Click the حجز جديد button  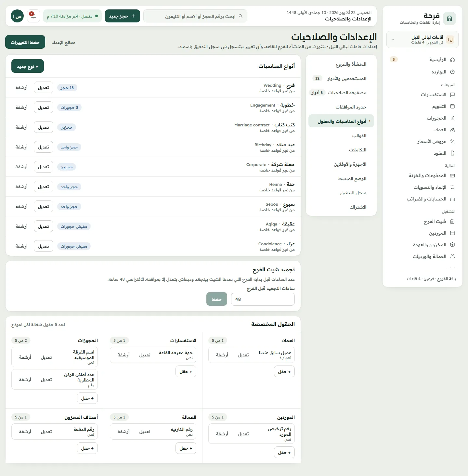123,16
